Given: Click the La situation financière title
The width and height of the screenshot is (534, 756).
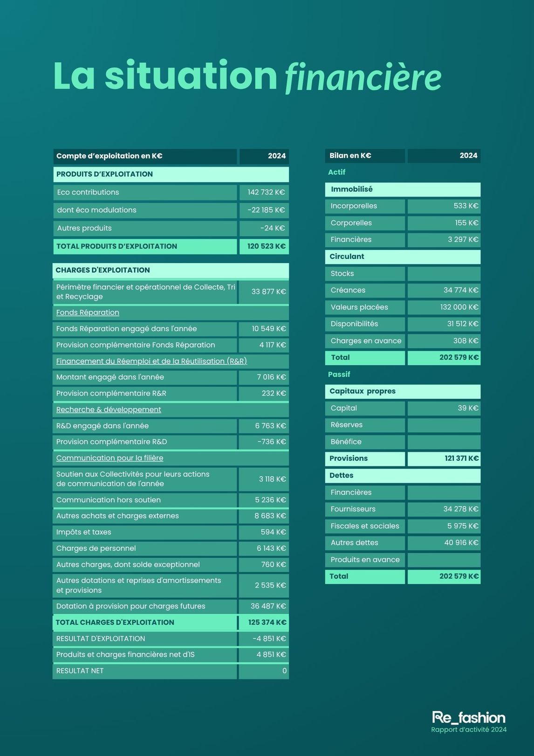Looking at the screenshot, I should point(247,76).
